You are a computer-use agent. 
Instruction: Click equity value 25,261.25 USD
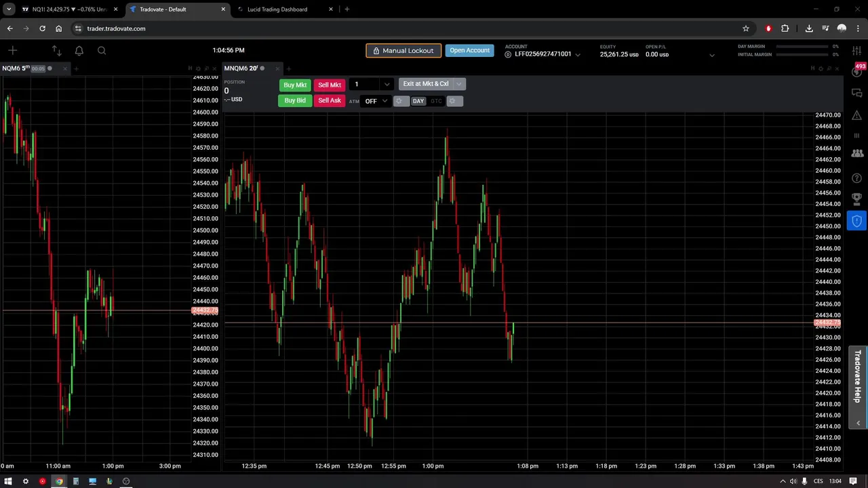pyautogui.click(x=618, y=55)
